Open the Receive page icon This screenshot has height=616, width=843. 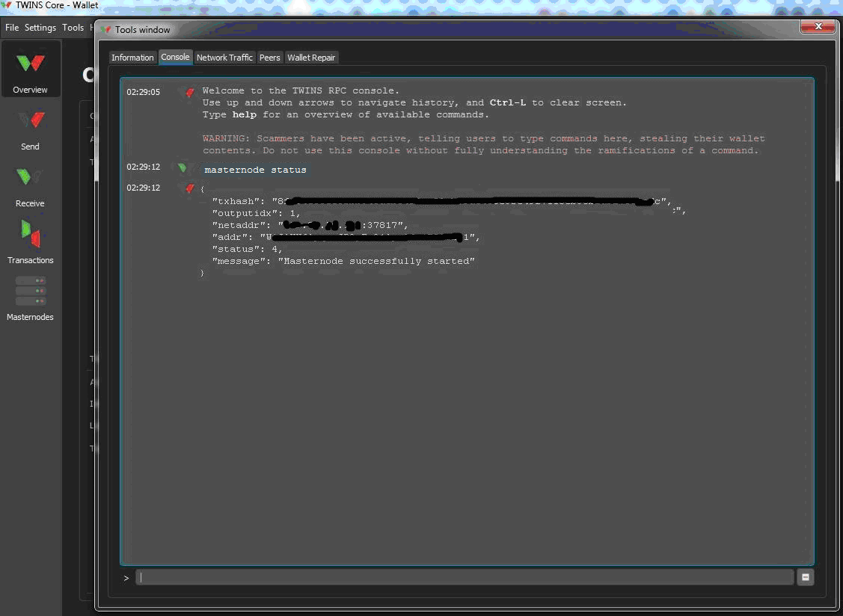point(30,177)
